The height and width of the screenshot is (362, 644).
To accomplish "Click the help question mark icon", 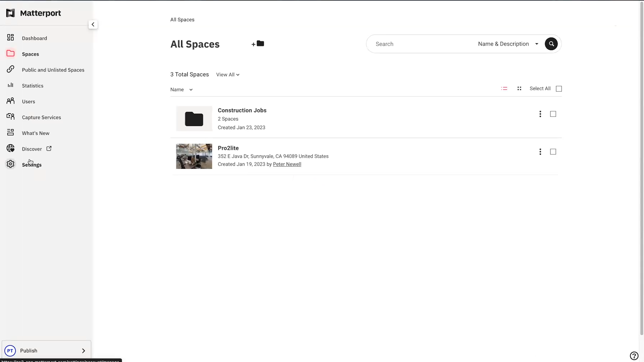I will coord(634,355).
